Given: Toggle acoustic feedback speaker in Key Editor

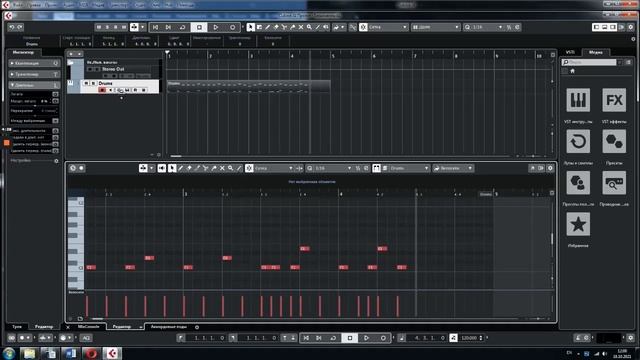Looking at the screenshot, I should (162, 168).
